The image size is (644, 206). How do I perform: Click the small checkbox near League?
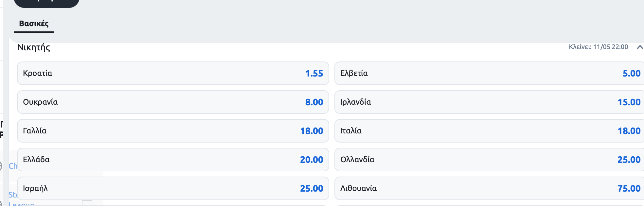[87, 203]
